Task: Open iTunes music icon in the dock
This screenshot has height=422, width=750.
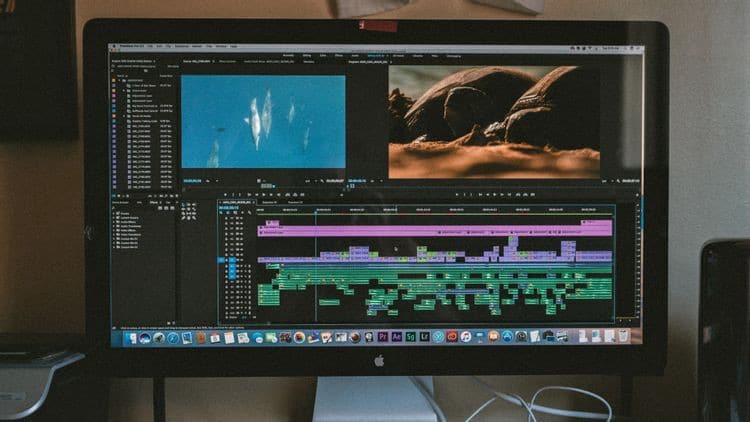Action: tap(465, 337)
